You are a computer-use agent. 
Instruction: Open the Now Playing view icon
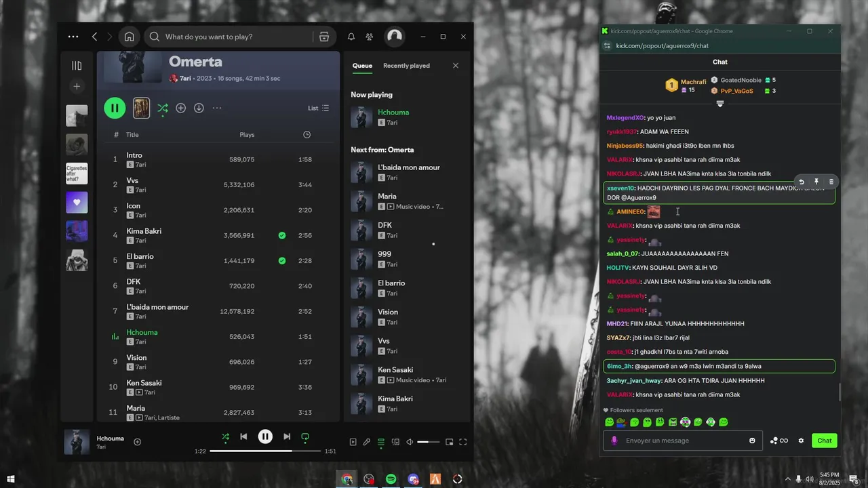(353, 442)
